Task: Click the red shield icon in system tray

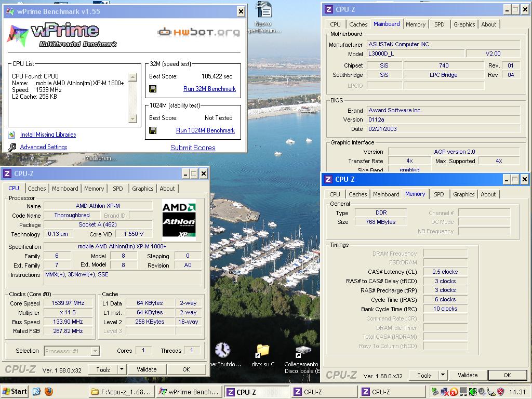Action: [x=500, y=392]
